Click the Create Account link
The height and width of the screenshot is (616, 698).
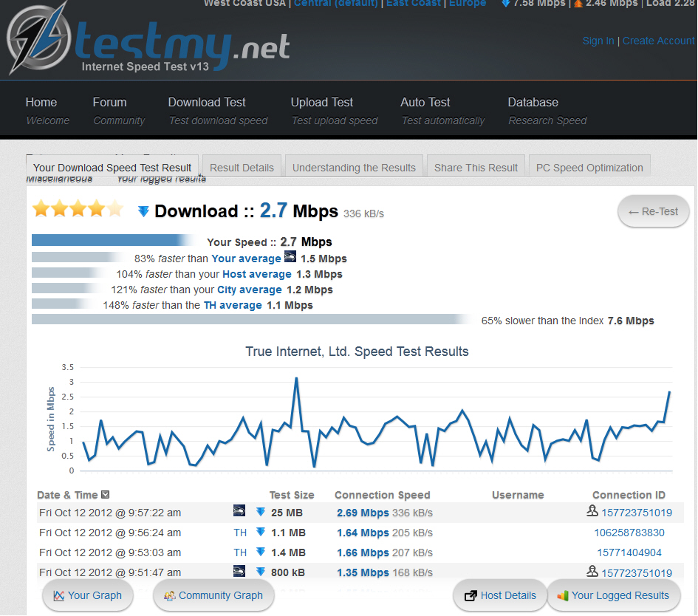(658, 41)
